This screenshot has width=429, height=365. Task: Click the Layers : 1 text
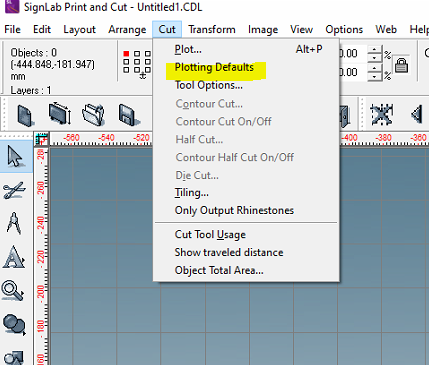click(x=31, y=90)
